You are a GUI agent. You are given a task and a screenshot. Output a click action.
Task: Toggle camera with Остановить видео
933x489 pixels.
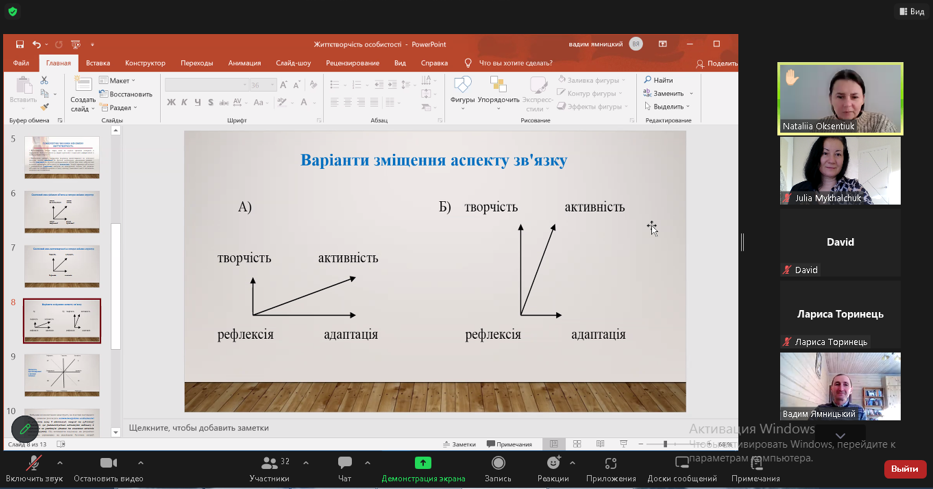click(x=108, y=469)
